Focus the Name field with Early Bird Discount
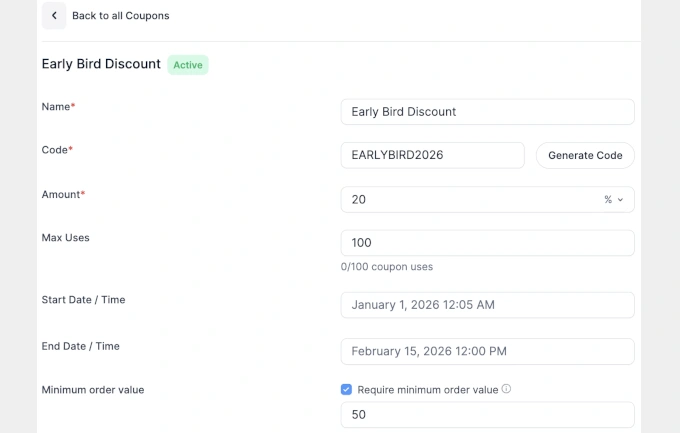 tap(487, 112)
